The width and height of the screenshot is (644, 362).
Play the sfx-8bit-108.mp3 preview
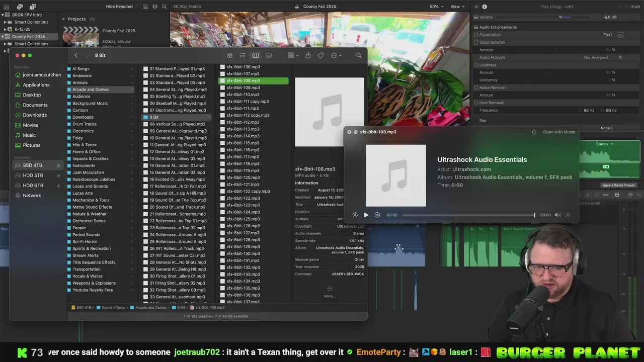(x=366, y=215)
